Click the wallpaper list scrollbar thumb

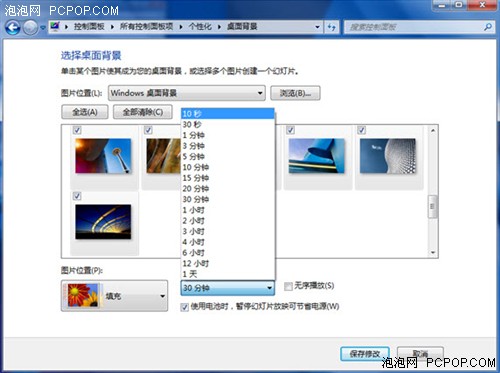click(x=433, y=206)
